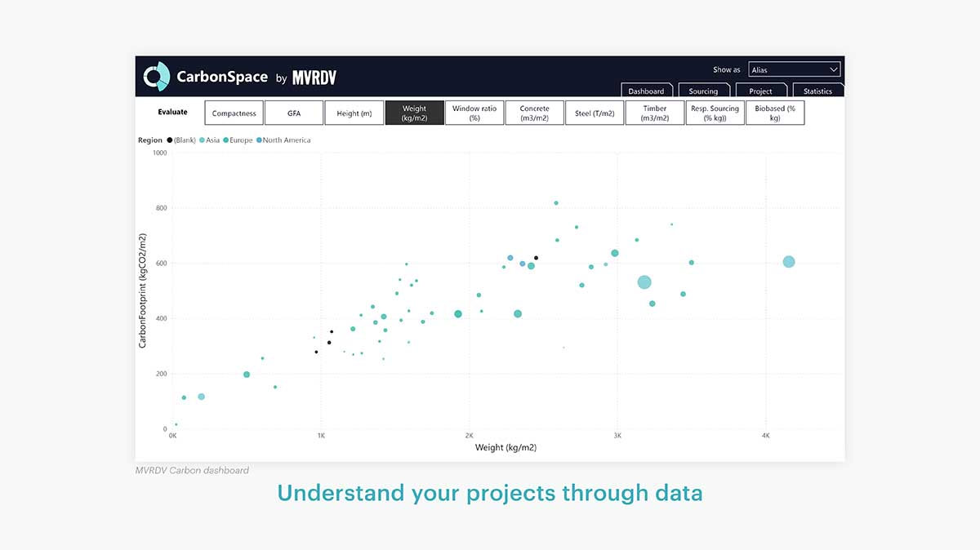980x550 pixels.
Task: Select the GFA metric
Action: [294, 112]
